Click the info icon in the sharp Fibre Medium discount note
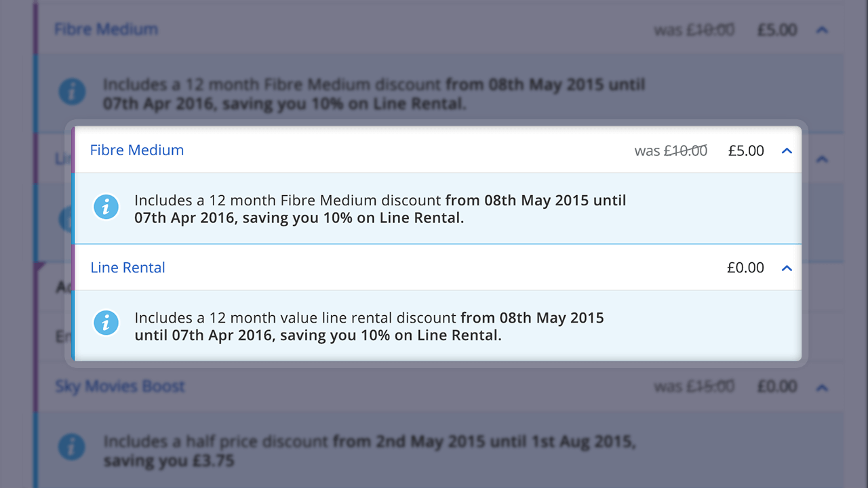 point(106,207)
